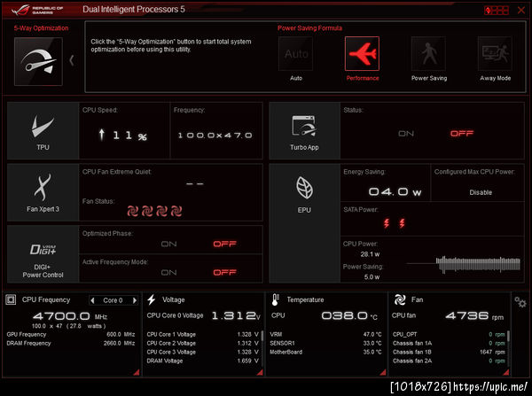Start the 5-Way Optimization speedometer button

[38, 61]
